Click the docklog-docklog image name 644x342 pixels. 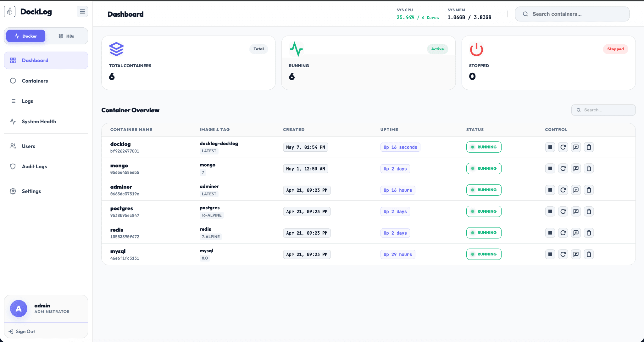219,143
